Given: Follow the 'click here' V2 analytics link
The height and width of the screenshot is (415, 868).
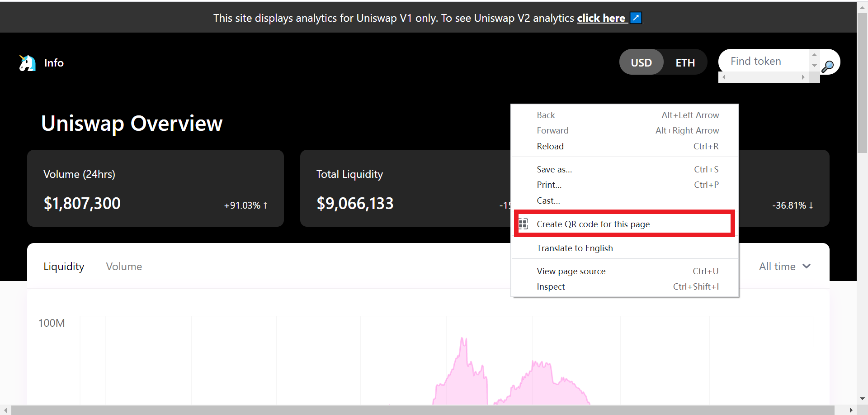Looking at the screenshot, I should point(601,18).
